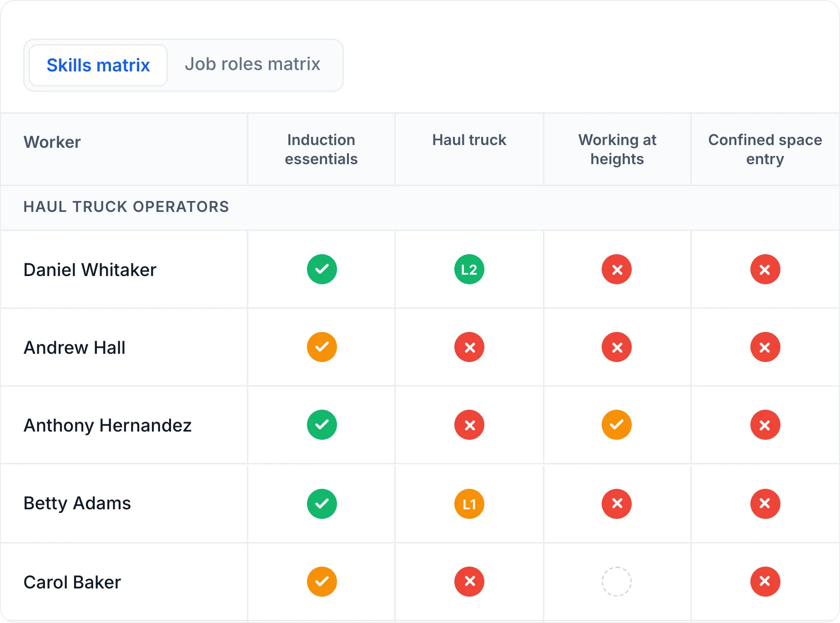Click Daniel Whitaker's L2 Haul truck badge
840x623 pixels.
[469, 269]
